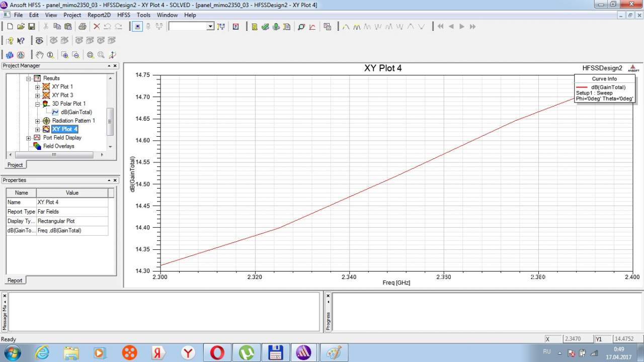The height and width of the screenshot is (362, 644).
Task: Toggle the eye visibility toolbar icon
Action: 39,41
